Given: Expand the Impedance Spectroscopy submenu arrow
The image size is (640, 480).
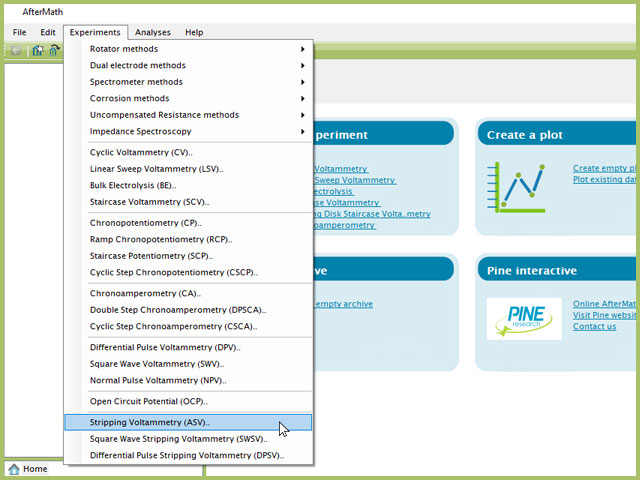Looking at the screenshot, I should pyautogui.click(x=302, y=131).
